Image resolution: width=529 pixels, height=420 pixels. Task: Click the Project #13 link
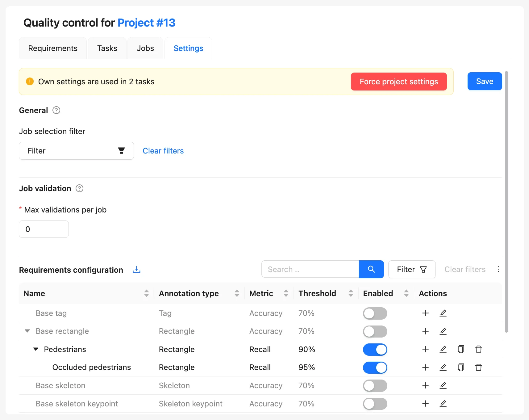(146, 23)
